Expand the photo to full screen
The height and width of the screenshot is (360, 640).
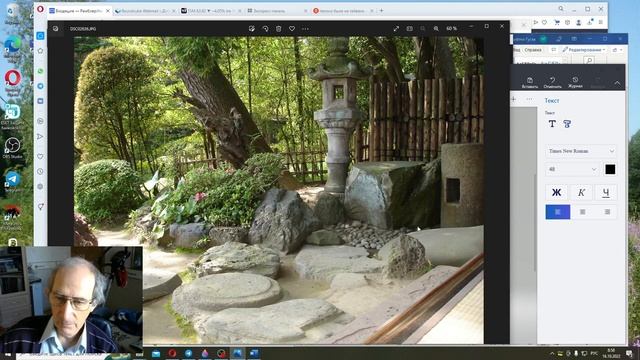tap(396, 29)
